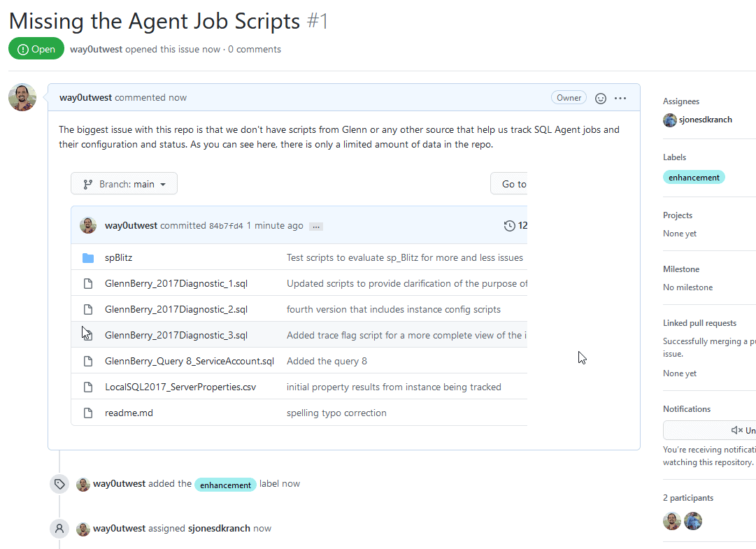Viewport: 756px width, 549px height.
Task: Click the way0utwest author avatar thumbnail
Action: pyautogui.click(x=22, y=97)
